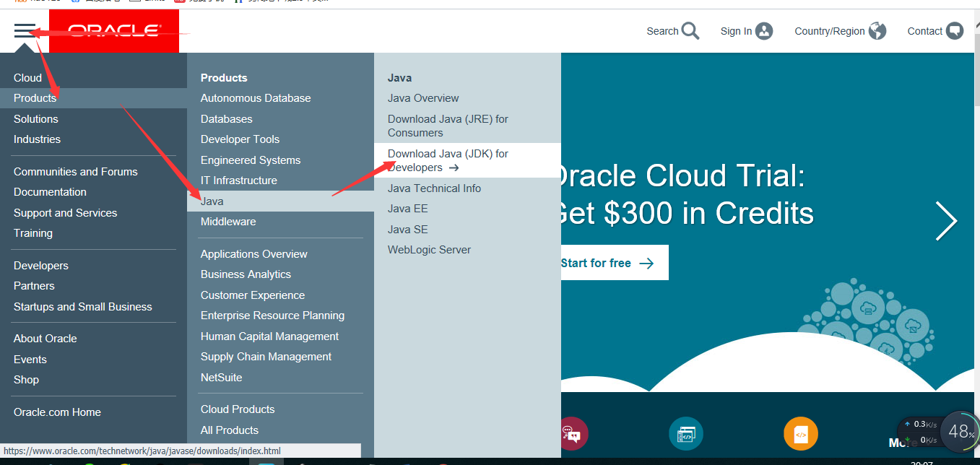Click the Oracle logo

[x=114, y=31]
